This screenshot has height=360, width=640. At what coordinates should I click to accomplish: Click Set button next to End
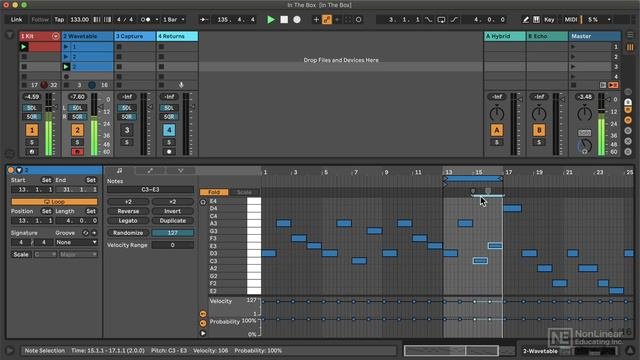tap(91, 180)
